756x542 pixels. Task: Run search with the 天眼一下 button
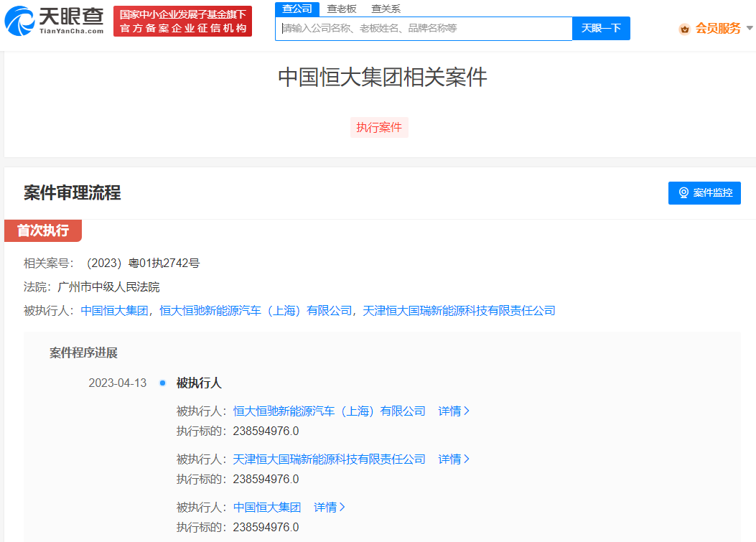[601, 29]
